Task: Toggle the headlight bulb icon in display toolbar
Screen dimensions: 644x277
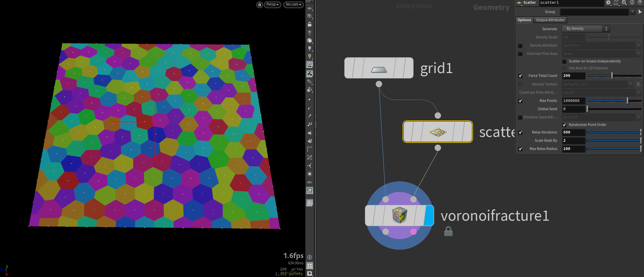Action: (x=309, y=48)
